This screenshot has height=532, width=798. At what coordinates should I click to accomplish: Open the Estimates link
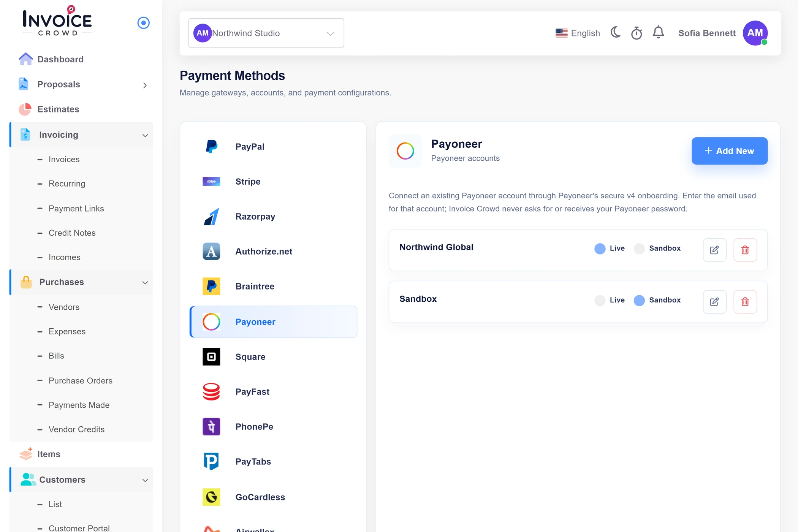tap(58, 109)
